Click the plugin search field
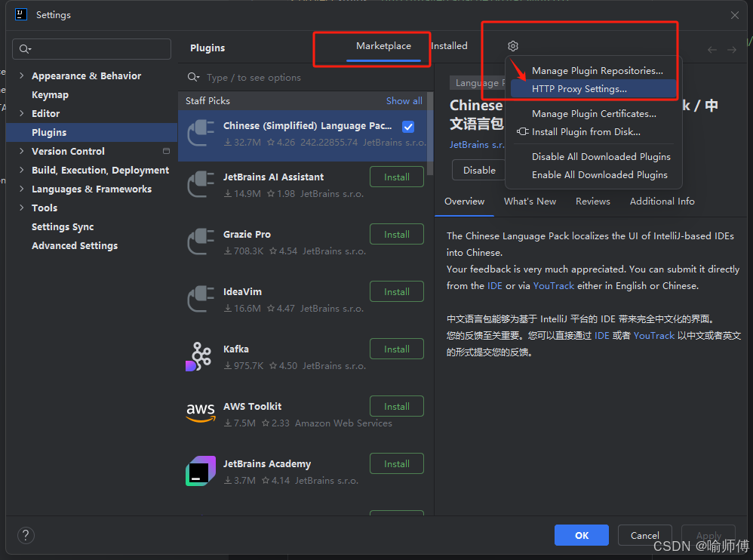Image resolution: width=753 pixels, height=560 pixels. [x=306, y=77]
